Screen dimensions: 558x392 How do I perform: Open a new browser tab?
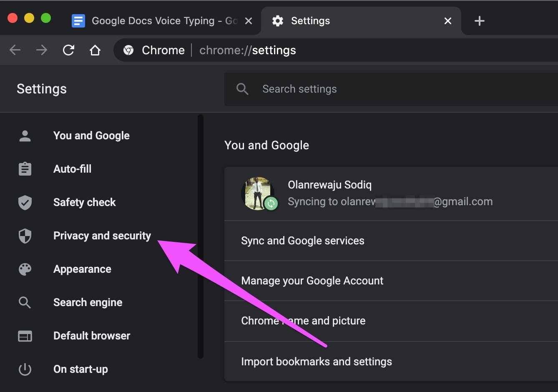click(x=480, y=21)
